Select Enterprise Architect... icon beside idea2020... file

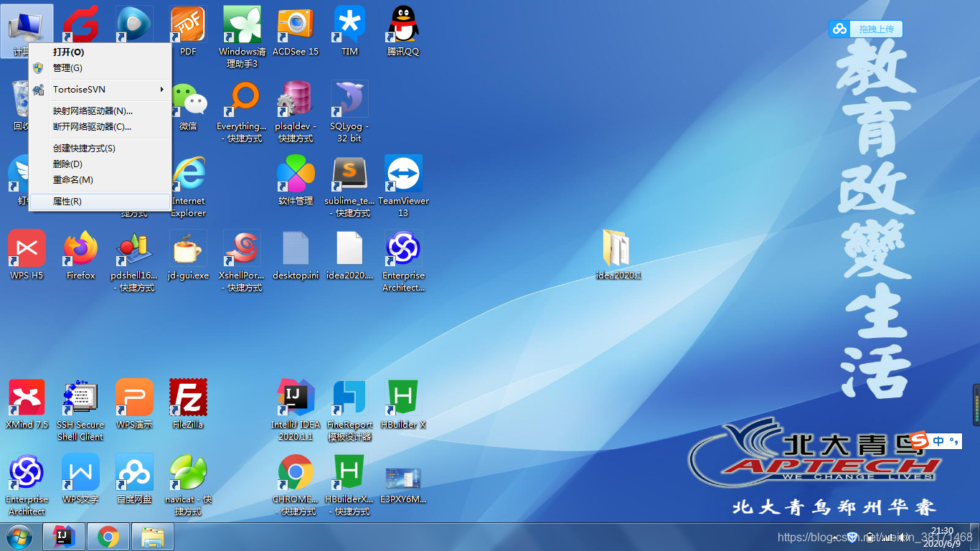[403, 249]
